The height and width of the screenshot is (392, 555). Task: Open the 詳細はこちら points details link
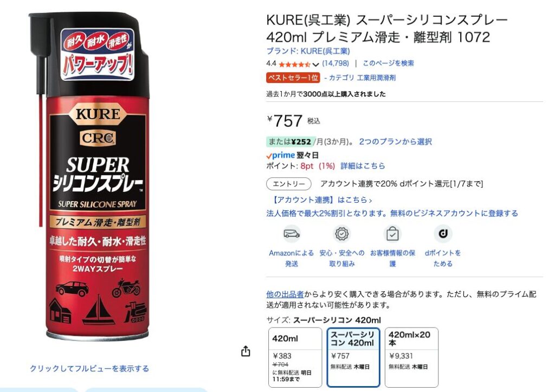coord(363,166)
